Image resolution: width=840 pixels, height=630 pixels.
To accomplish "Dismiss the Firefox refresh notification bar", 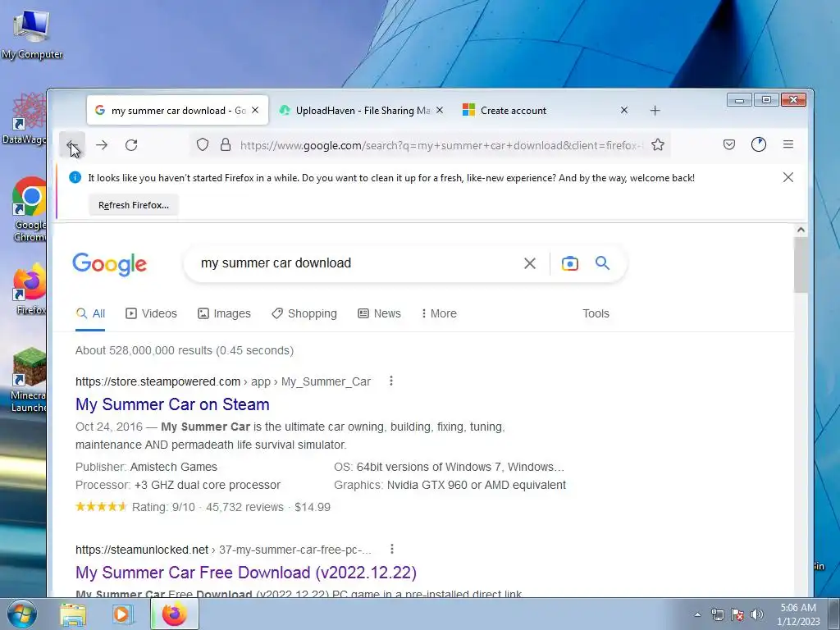I will (x=788, y=177).
